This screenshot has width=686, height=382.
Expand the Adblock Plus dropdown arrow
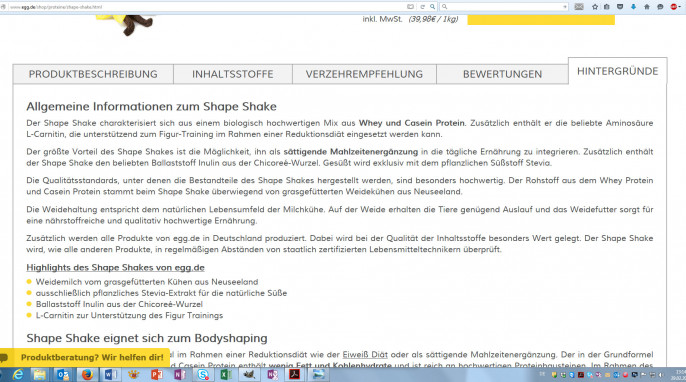[x=679, y=7]
